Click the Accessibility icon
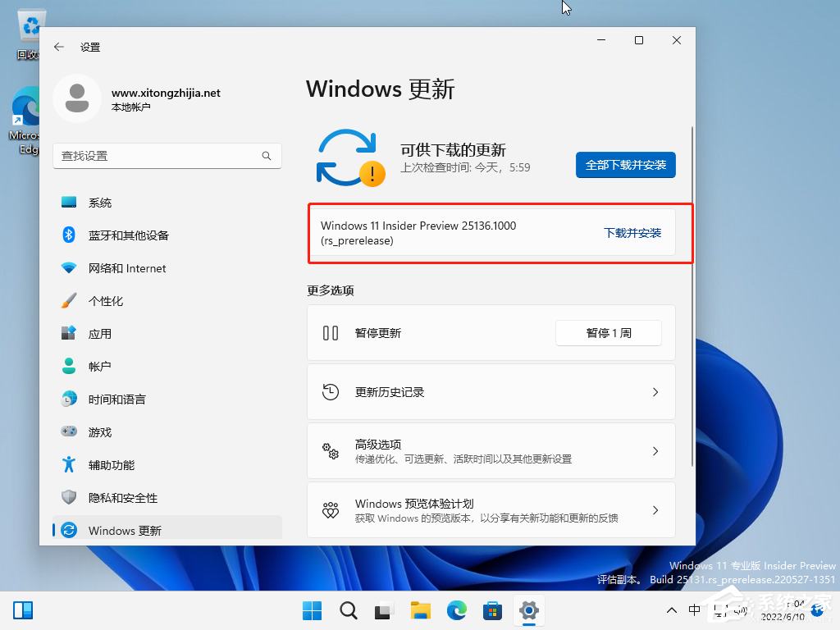 click(69, 465)
